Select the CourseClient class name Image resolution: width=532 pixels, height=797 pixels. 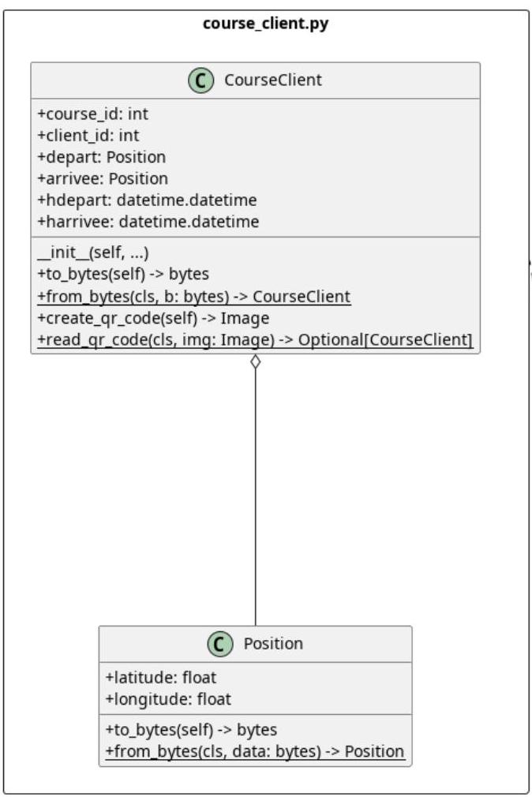point(273,80)
